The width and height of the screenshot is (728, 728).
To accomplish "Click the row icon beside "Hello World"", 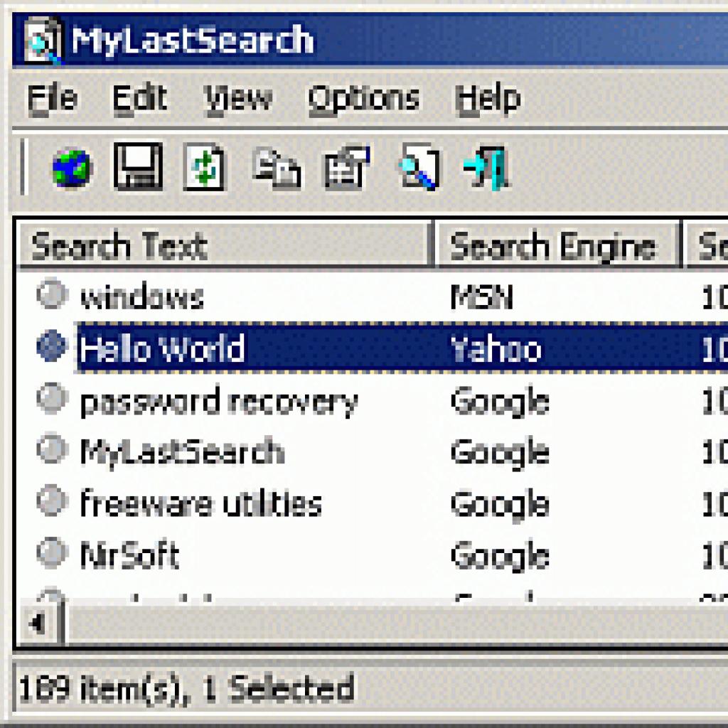I will coord(53,346).
